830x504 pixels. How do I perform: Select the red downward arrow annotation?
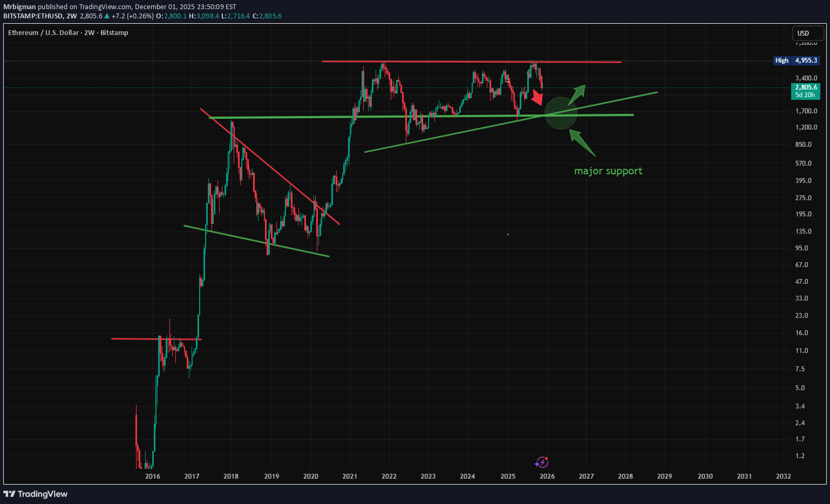[x=537, y=98]
